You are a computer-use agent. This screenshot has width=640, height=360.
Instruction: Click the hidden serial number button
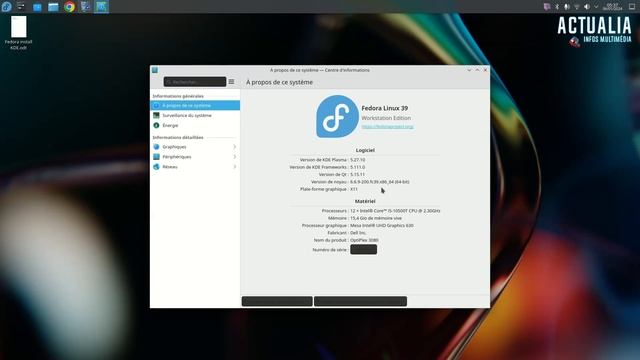coord(363,249)
